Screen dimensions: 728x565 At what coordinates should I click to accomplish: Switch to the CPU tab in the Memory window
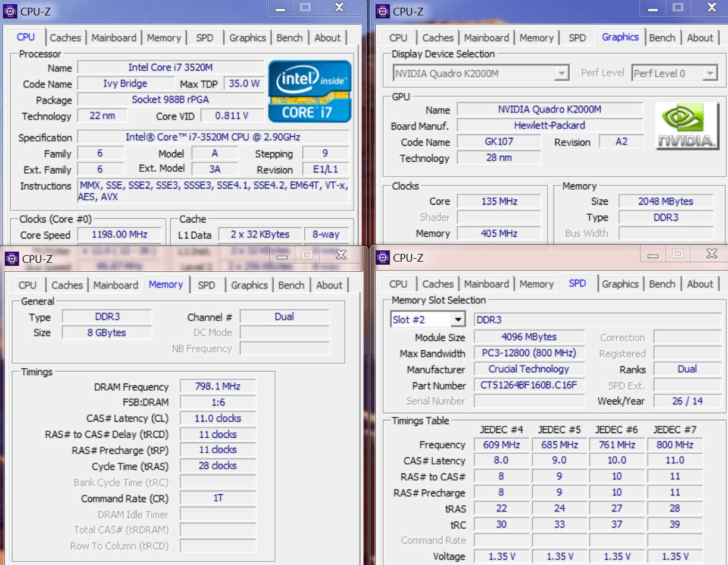tap(27, 285)
